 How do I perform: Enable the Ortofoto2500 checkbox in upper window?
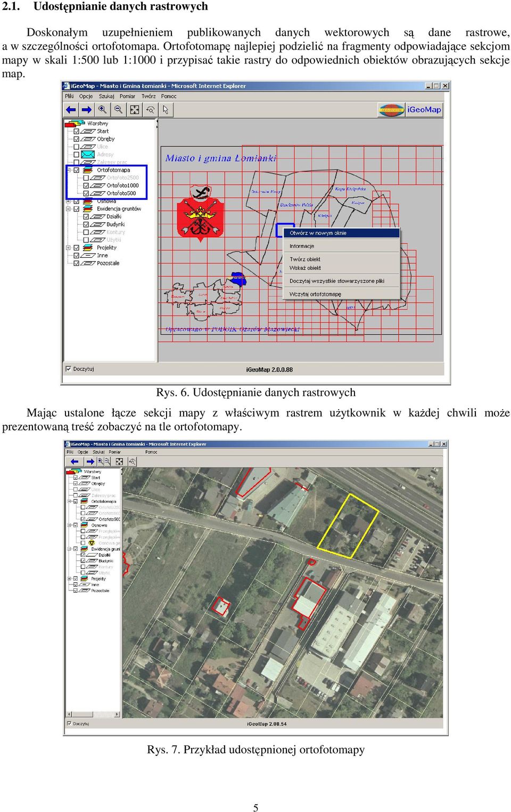[x=86, y=178]
